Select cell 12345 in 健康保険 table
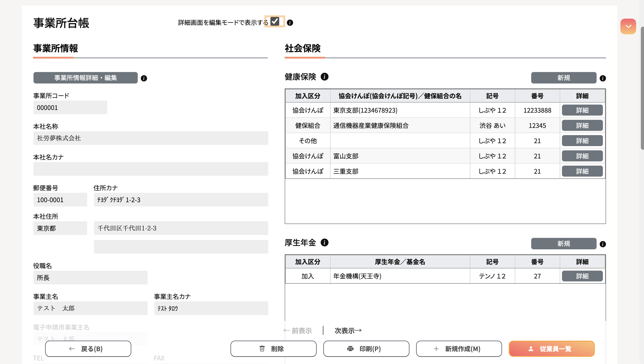This screenshot has height=364, width=644. 537,125
